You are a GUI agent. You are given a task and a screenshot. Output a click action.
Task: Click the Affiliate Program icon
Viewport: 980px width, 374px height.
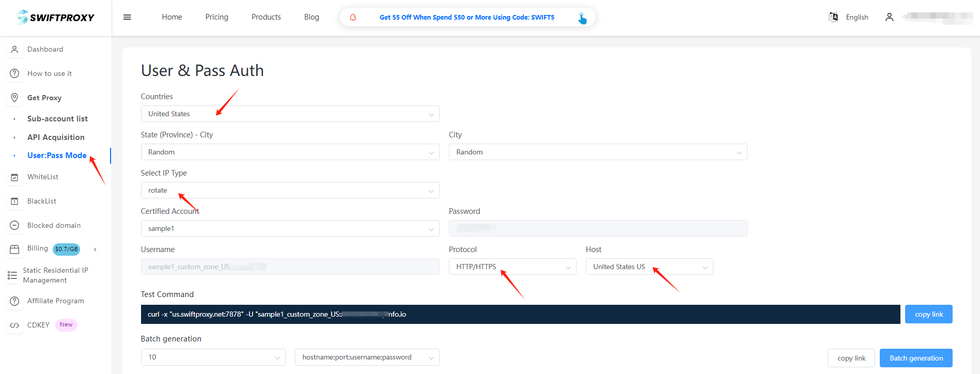14,301
